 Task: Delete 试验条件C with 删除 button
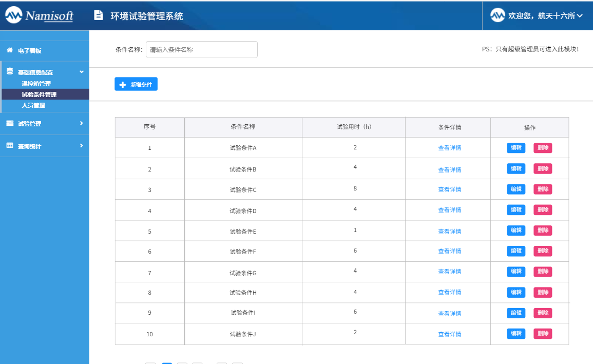pos(543,189)
